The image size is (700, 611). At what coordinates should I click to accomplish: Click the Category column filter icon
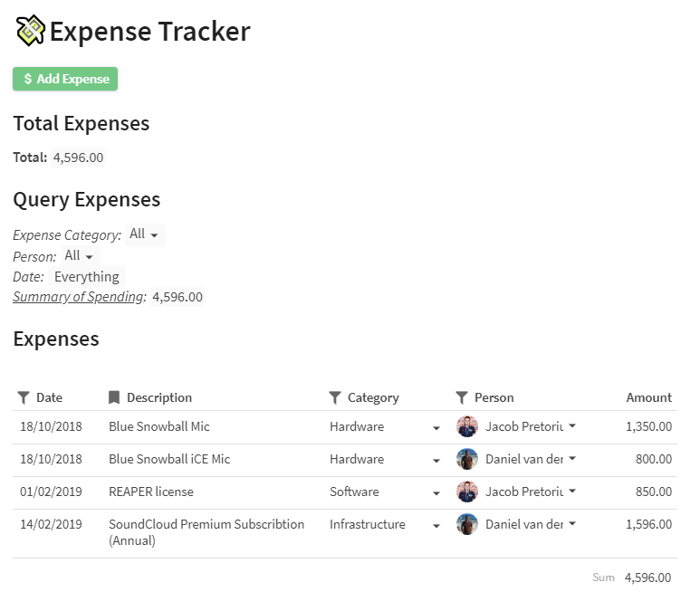pos(335,397)
